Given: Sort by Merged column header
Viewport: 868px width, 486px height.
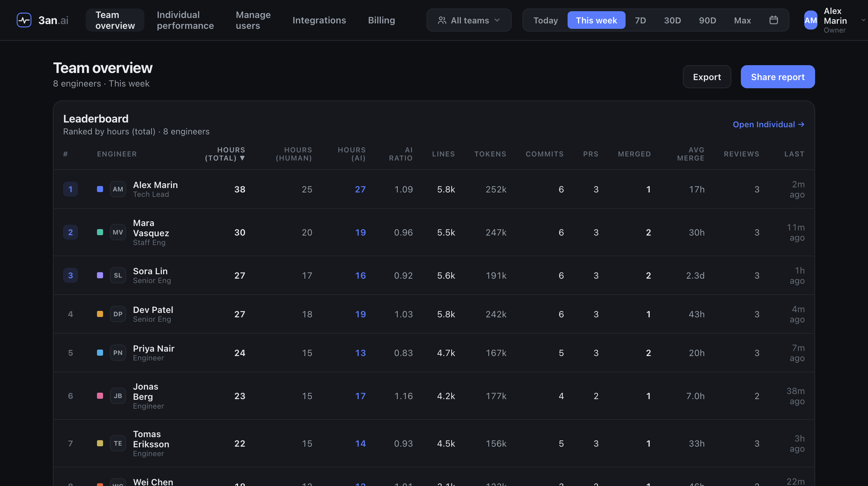Looking at the screenshot, I should (x=634, y=154).
